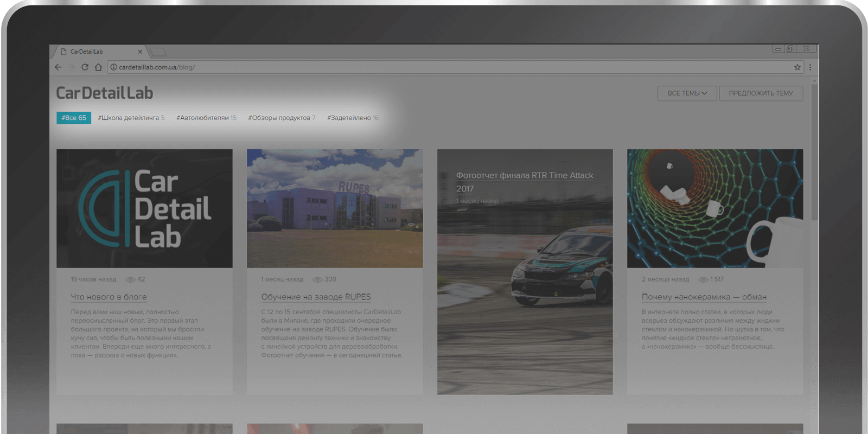Image resolution: width=868 pixels, height=434 pixels.
Task: Bookmark page with the star icon
Action: [797, 67]
